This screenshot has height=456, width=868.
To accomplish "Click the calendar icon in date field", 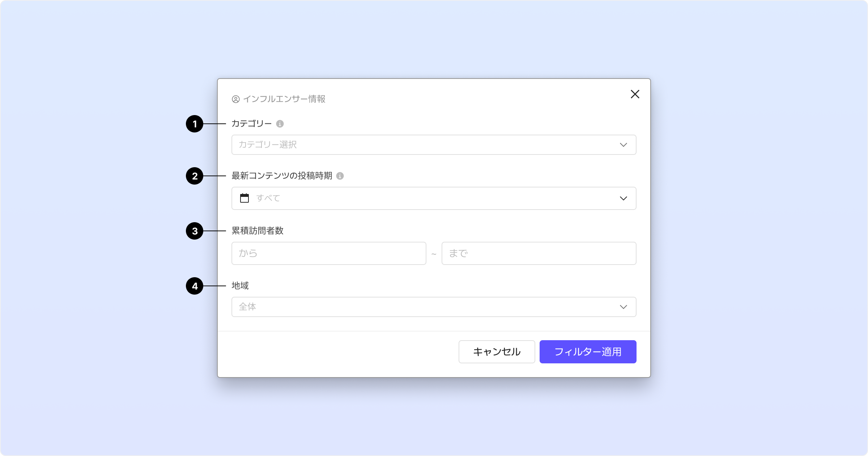I will [244, 198].
